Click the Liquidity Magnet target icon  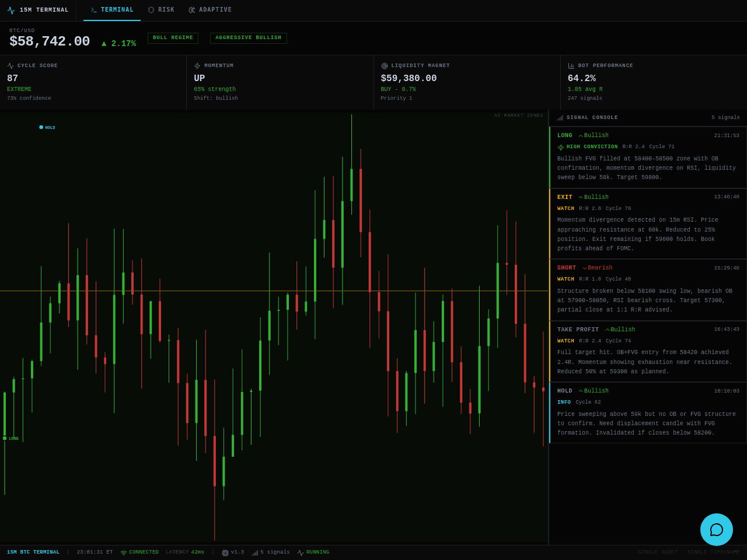pyautogui.click(x=385, y=66)
